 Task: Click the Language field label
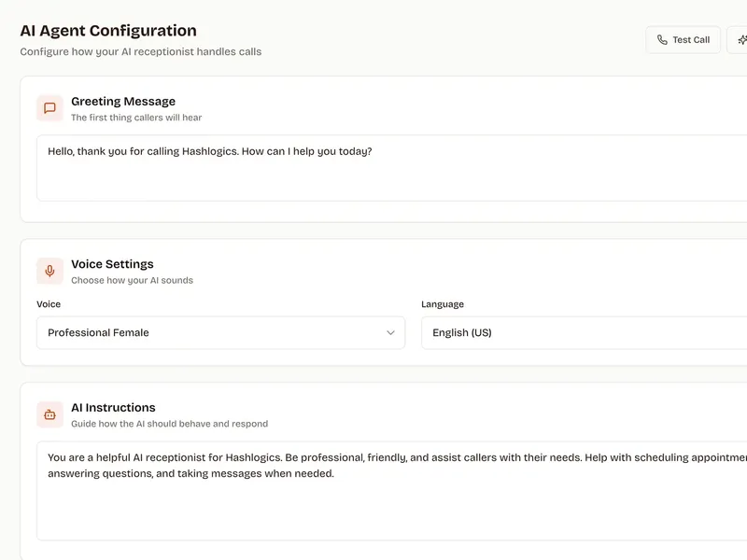[x=443, y=304]
